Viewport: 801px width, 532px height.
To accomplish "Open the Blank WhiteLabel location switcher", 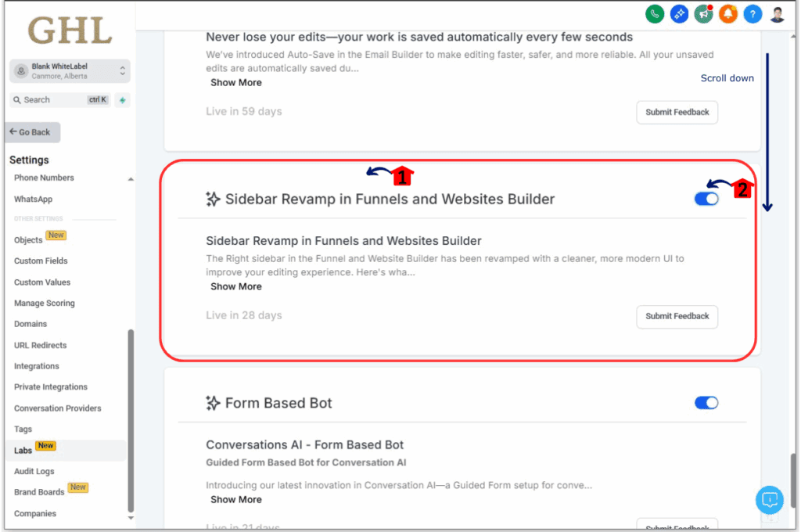I will click(x=70, y=71).
